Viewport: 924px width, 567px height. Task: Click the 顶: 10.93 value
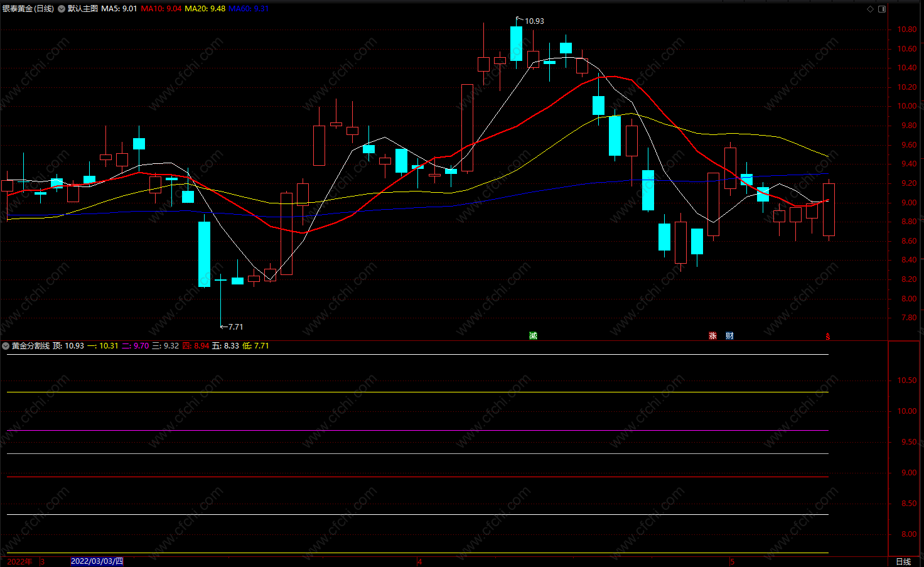point(68,346)
